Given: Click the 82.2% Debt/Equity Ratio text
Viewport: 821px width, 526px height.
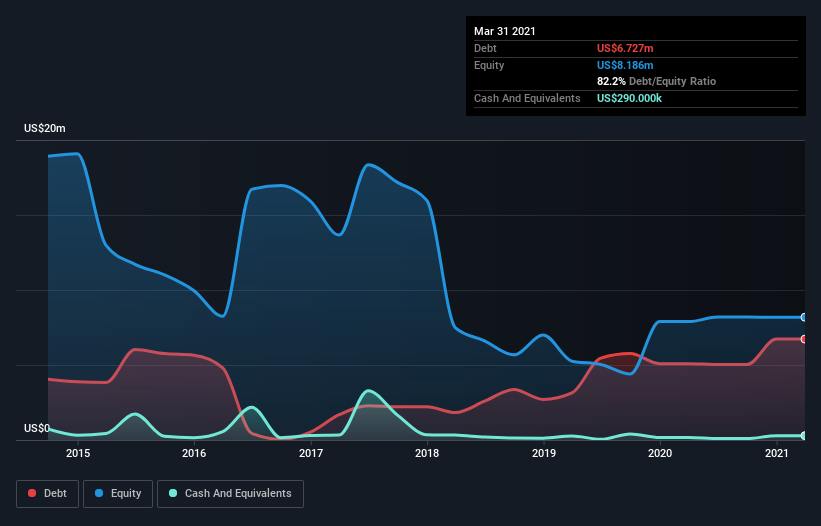Looking at the screenshot, I should pyautogui.click(x=657, y=81).
